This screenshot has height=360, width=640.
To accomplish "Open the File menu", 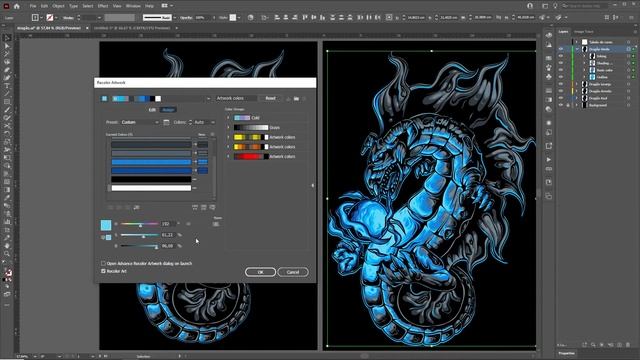I will pyautogui.click(x=33, y=6).
